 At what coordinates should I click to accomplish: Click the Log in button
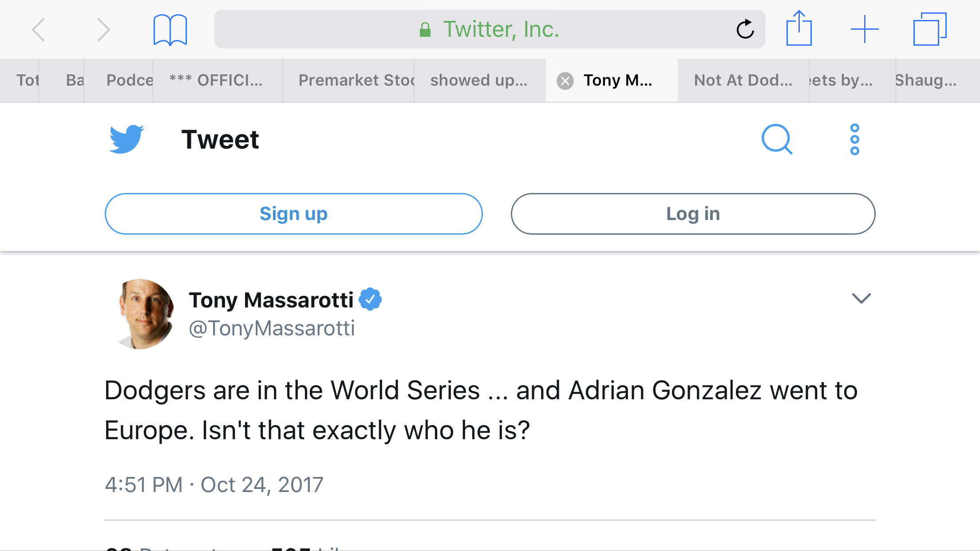tap(693, 214)
